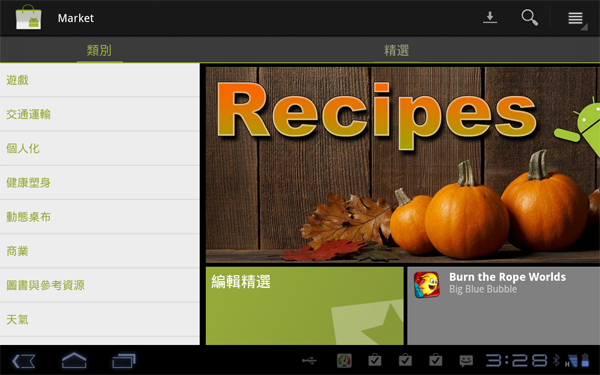Tap the USB connection status icon
The height and width of the screenshot is (375, 600).
tap(309, 360)
